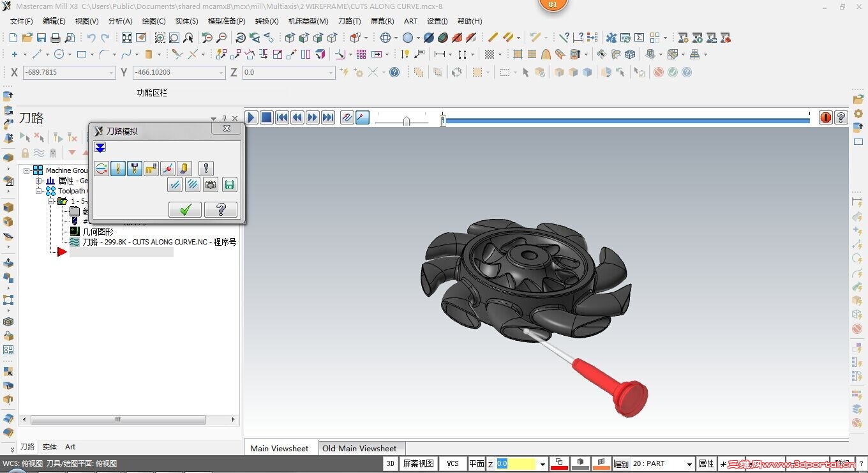Open the level dropdown showing 20 : PART
Viewport: 868px width, 473px height.
tap(689, 464)
